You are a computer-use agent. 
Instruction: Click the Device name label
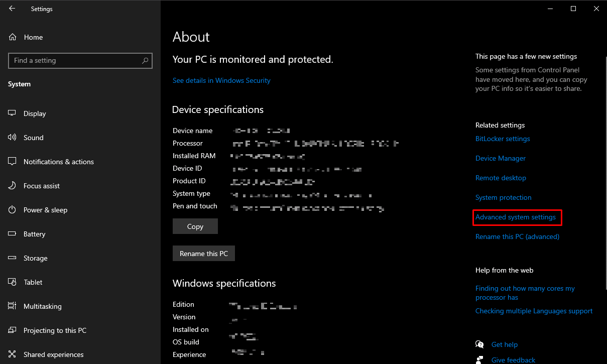pos(193,131)
